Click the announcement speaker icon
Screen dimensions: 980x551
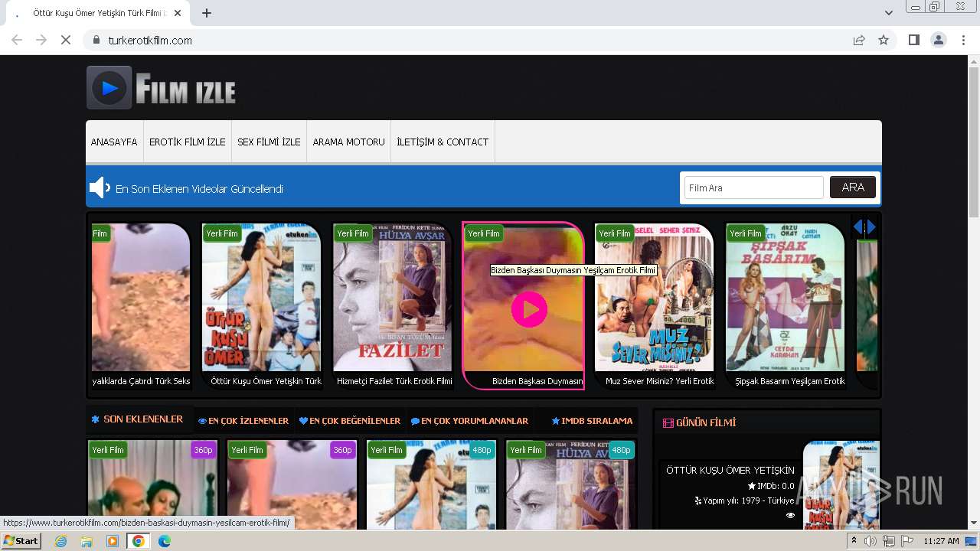click(x=100, y=187)
